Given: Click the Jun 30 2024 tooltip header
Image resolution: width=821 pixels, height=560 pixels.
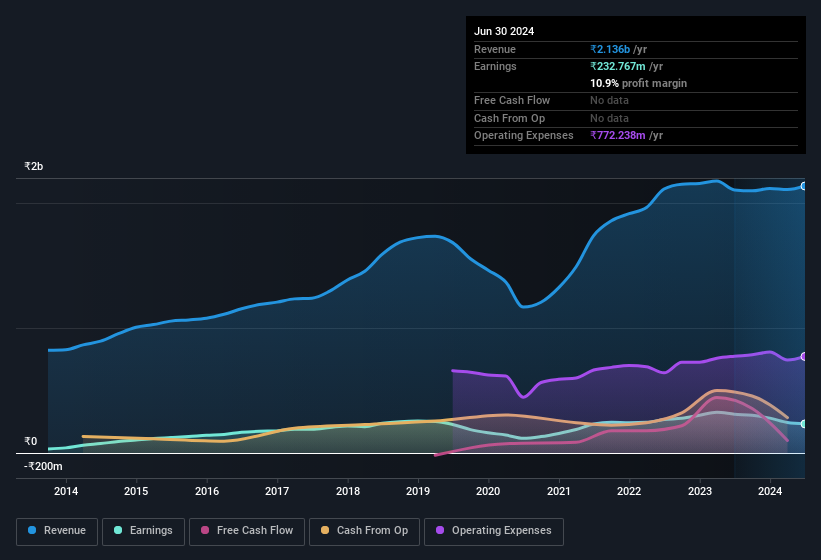Looking at the screenshot, I should pos(504,31).
